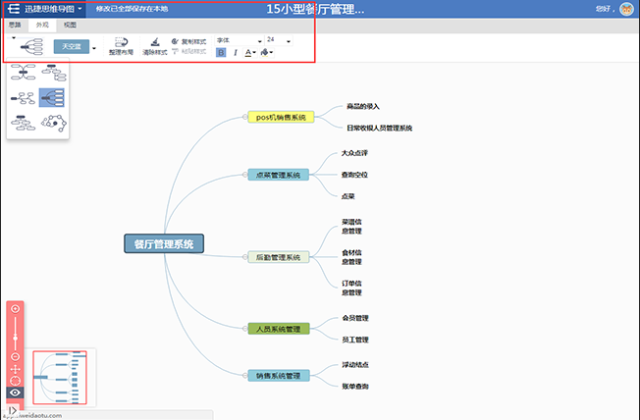Choose the highlighted right-side logic layout
Image resolution: width=640 pixels, height=420 pixels.
(52, 98)
